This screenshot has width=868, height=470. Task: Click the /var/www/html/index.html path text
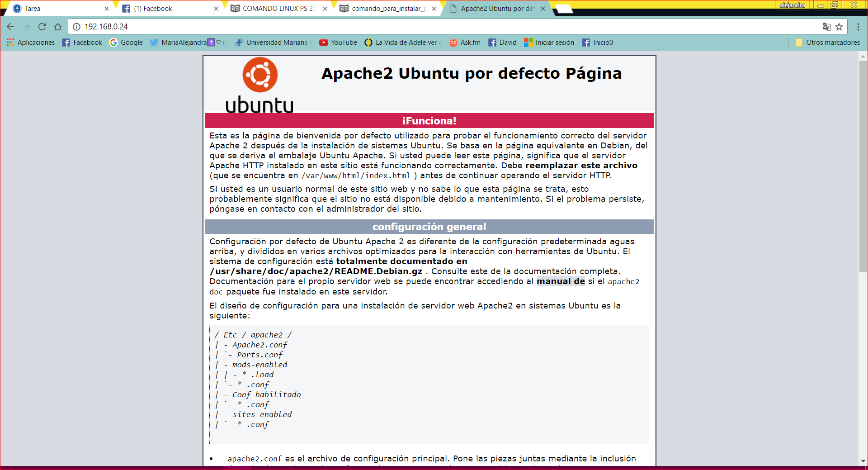(356, 176)
